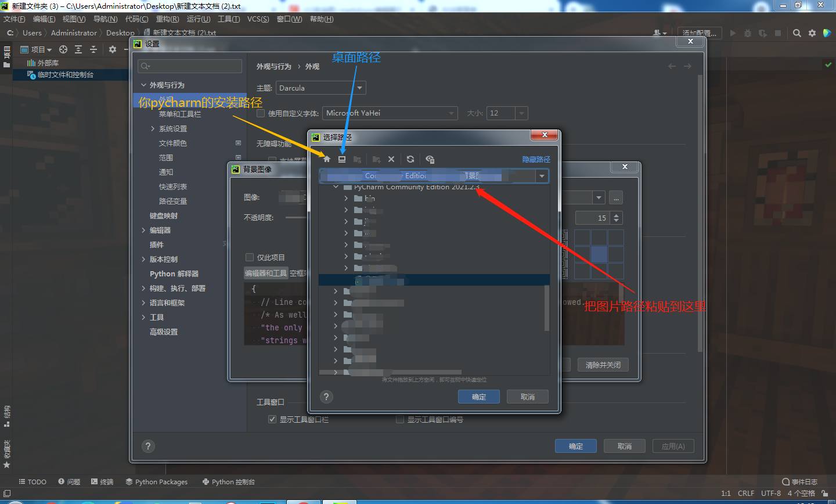This screenshot has height=504, width=836.
Task: Open 帮助(H) menu
Action: pos(322,19)
